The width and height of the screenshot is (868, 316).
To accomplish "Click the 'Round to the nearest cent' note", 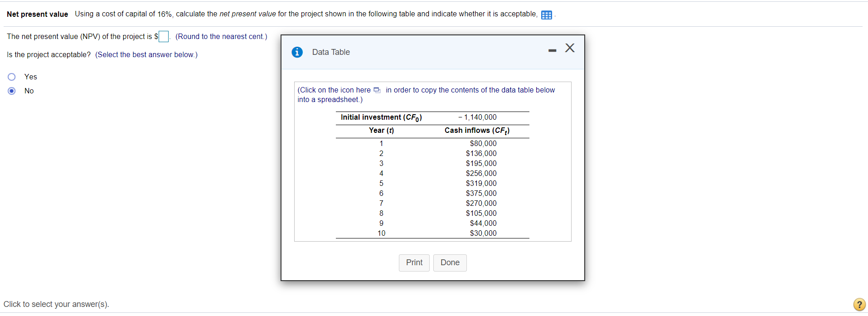I will [221, 36].
